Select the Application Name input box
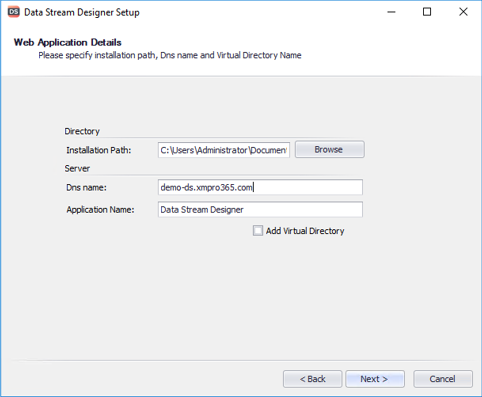482x397 pixels. (x=260, y=210)
